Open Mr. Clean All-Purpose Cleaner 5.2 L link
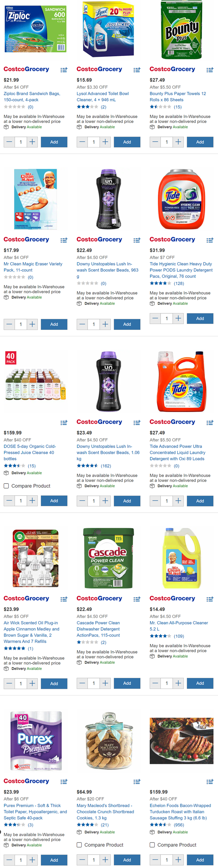The height and width of the screenshot is (868, 218). pos(179,626)
